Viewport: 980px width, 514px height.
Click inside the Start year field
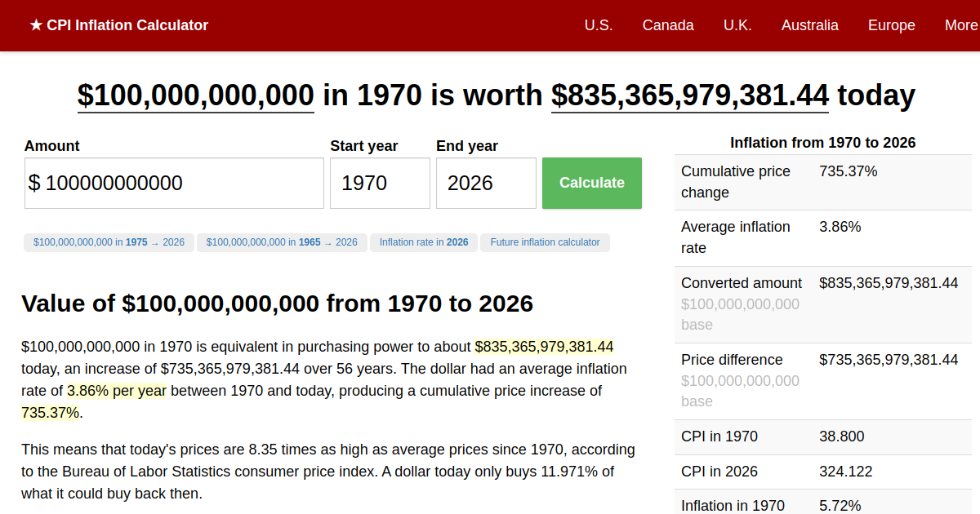pos(380,183)
